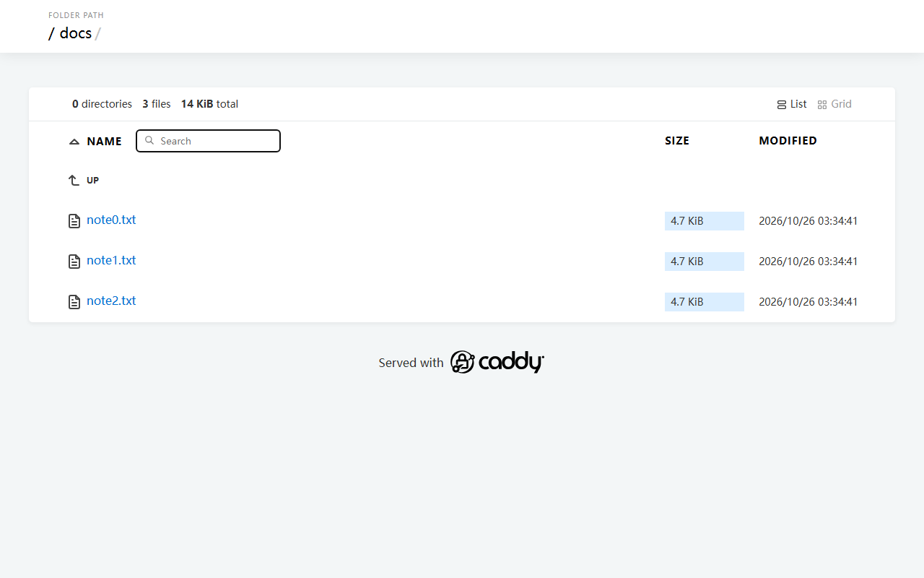The width and height of the screenshot is (924, 578).
Task: Click the modified date of note0.txt
Action: pos(808,221)
